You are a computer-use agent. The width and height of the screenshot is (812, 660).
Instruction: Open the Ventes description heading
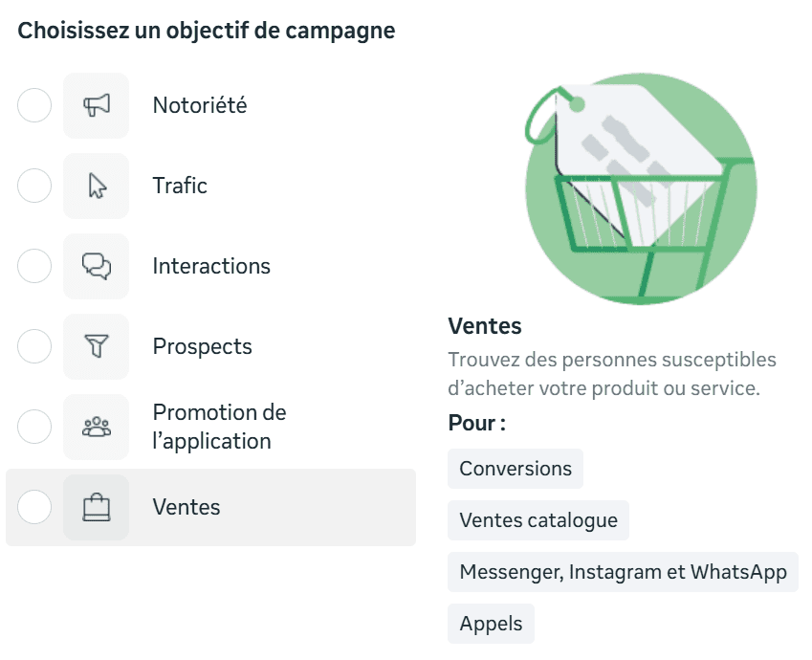pyautogui.click(x=484, y=325)
